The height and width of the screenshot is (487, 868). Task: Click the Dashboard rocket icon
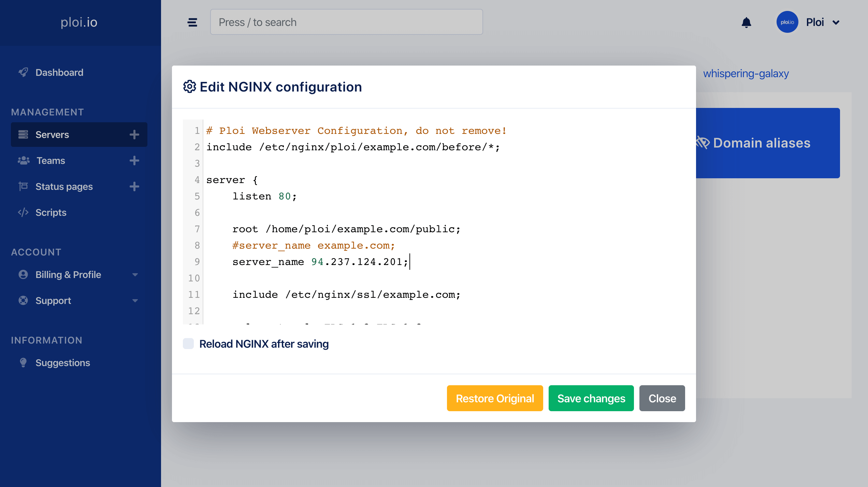23,72
